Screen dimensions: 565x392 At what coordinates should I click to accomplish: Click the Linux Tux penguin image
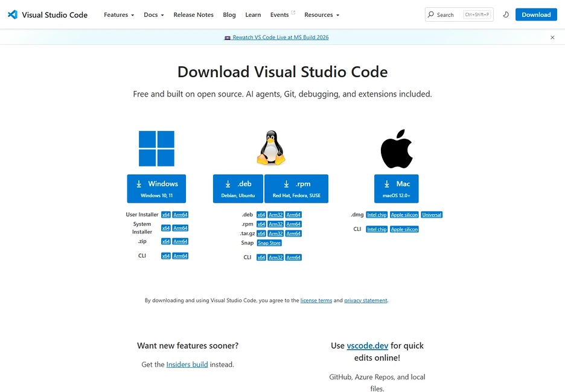coord(271,148)
